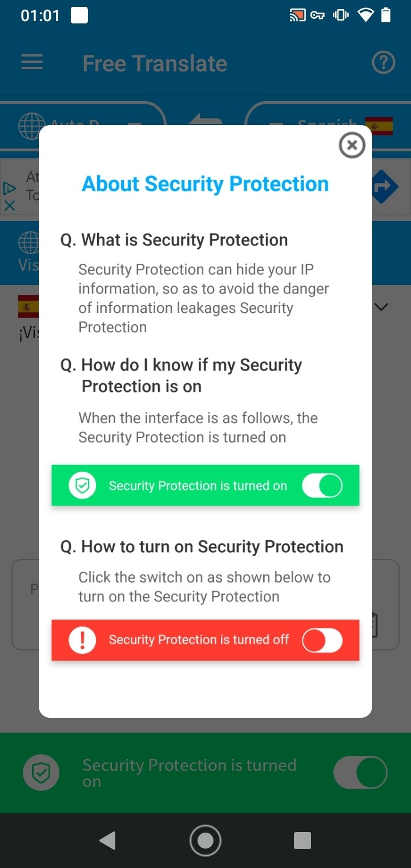Toggle the red turned-off example switch
Image resolution: width=411 pixels, height=868 pixels.
[x=322, y=640]
